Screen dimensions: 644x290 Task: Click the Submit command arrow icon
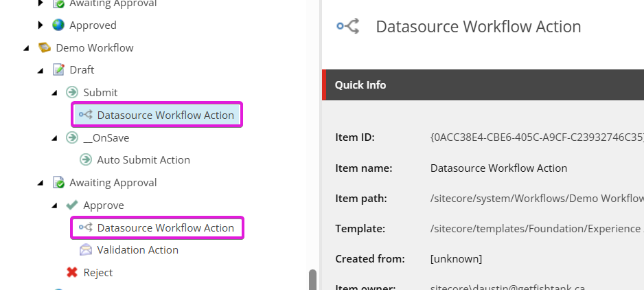(x=72, y=92)
